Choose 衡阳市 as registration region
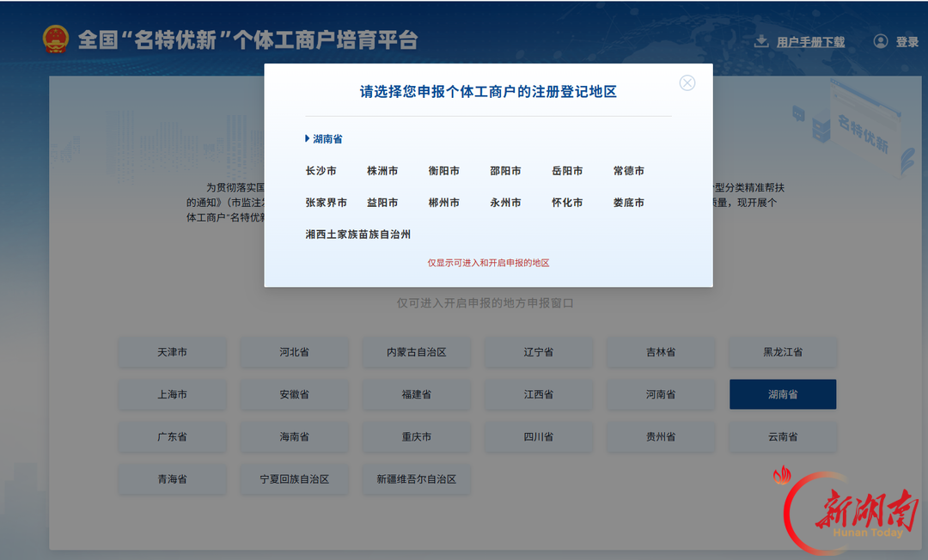Screen dimensions: 928x560 (x=444, y=171)
